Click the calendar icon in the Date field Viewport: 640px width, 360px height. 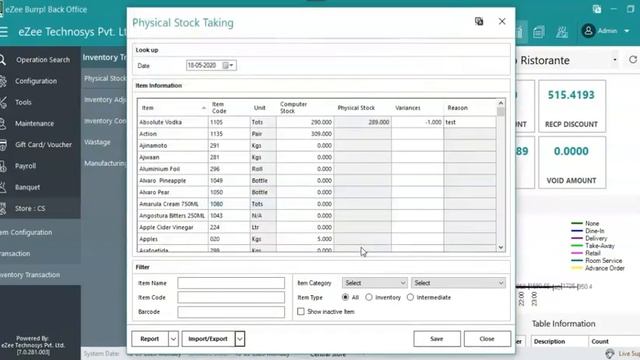pyautogui.click(x=225, y=65)
